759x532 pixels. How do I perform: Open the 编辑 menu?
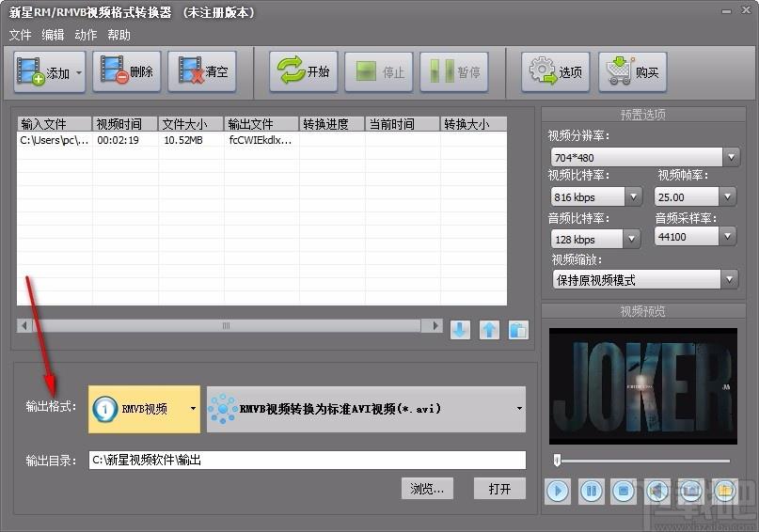pyautogui.click(x=53, y=35)
